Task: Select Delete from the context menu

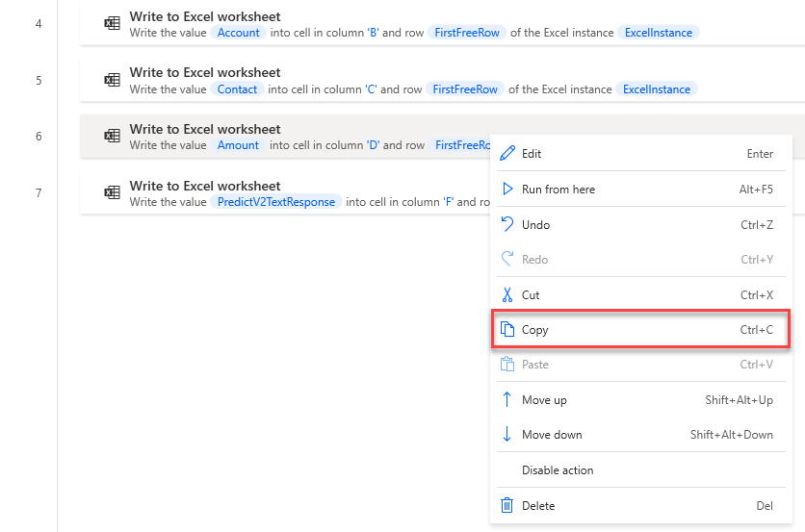Action: click(640, 505)
